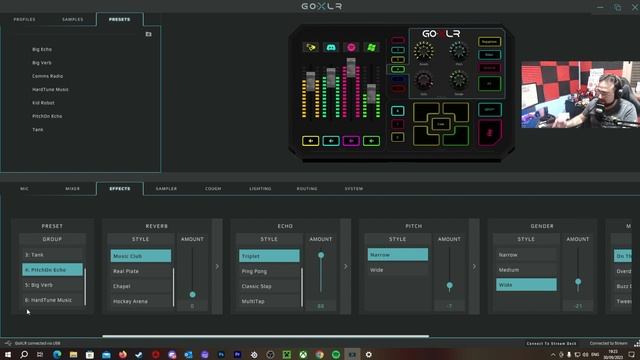Click the red cough mute button on device

coord(490,133)
